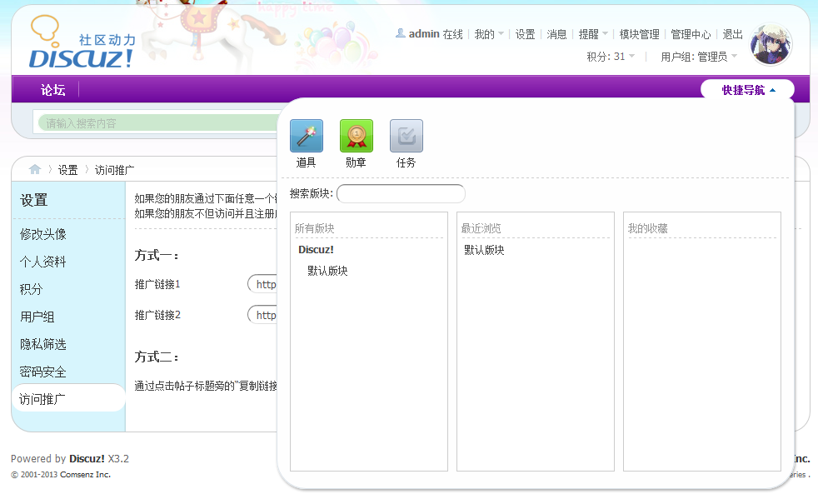The height and width of the screenshot is (504, 818).
Task: Expand the 我的 dropdown menu
Action: coord(489,34)
